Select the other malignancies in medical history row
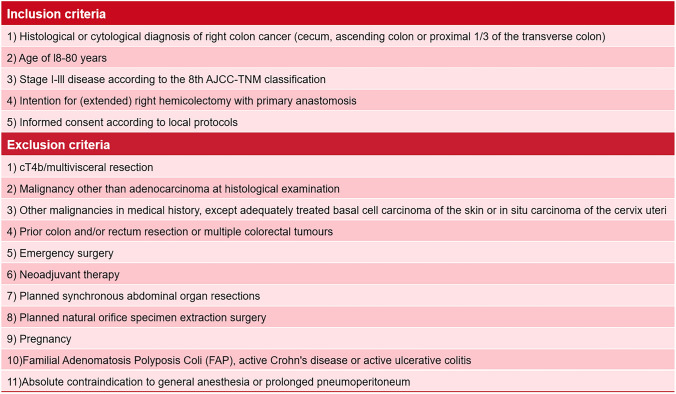The width and height of the screenshot is (676, 394). tap(338, 210)
